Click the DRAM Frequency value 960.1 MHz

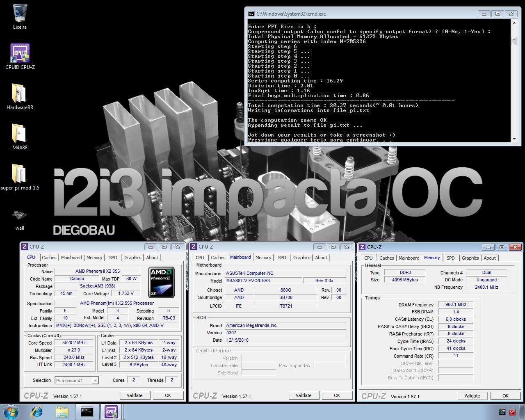(x=456, y=305)
